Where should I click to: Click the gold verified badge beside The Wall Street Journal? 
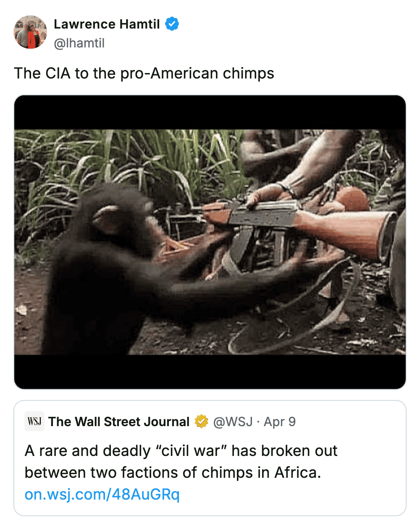(x=202, y=421)
